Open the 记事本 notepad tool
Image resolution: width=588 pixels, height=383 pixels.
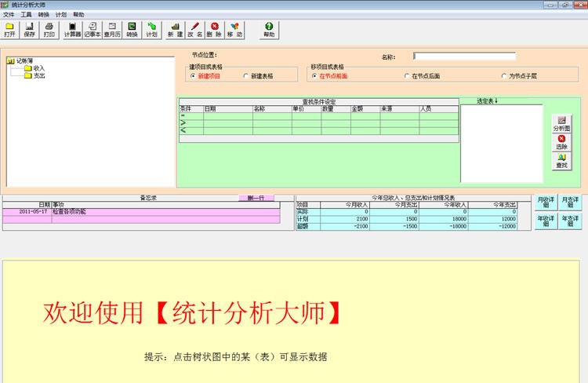(93, 30)
